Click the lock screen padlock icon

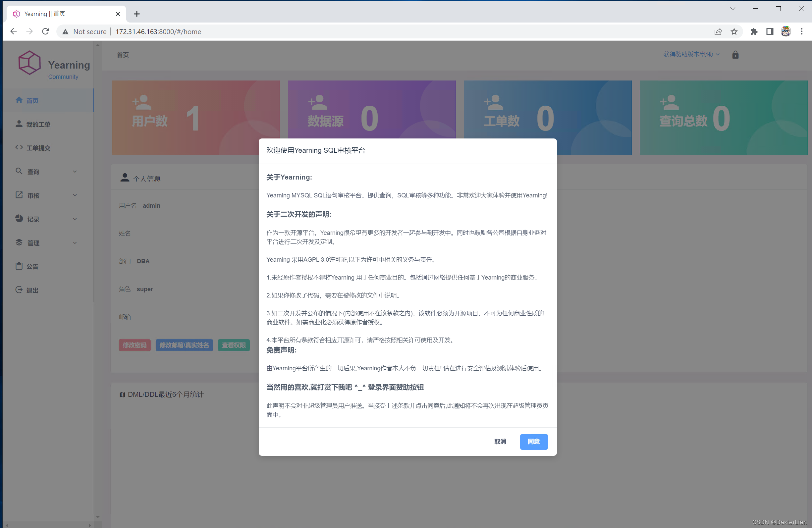pos(735,55)
